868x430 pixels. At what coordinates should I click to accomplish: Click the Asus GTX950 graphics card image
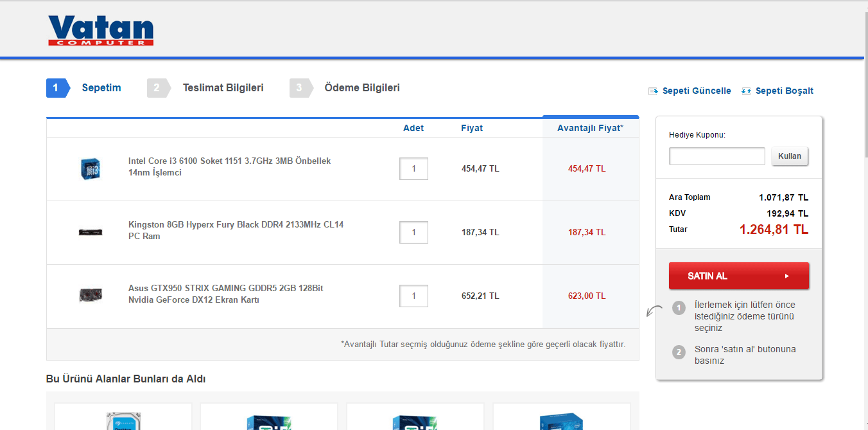[x=89, y=295]
